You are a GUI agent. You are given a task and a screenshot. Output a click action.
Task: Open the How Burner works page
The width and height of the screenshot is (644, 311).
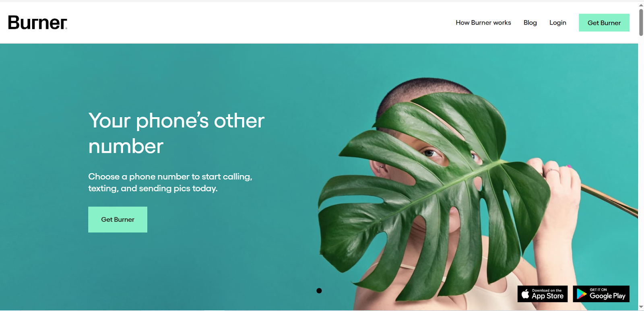pos(483,23)
